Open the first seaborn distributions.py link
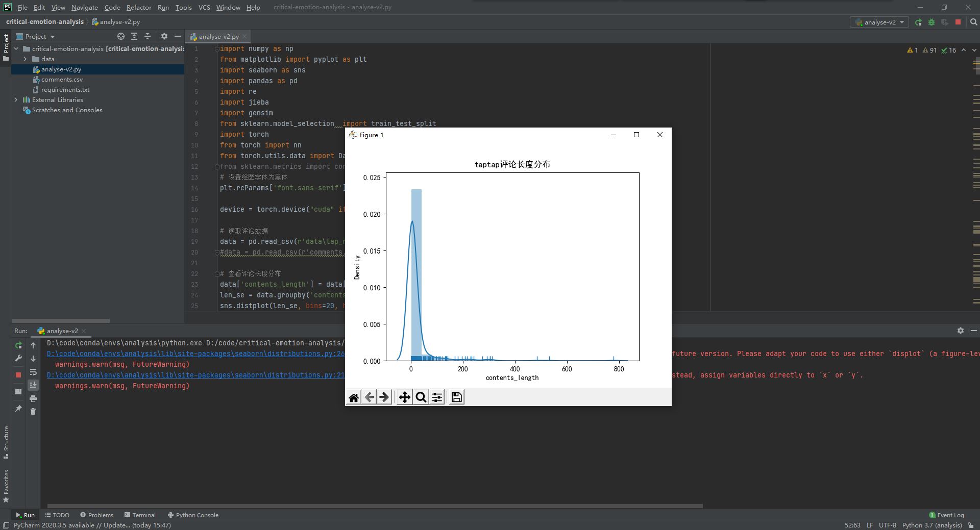980x530 pixels. tap(195, 354)
